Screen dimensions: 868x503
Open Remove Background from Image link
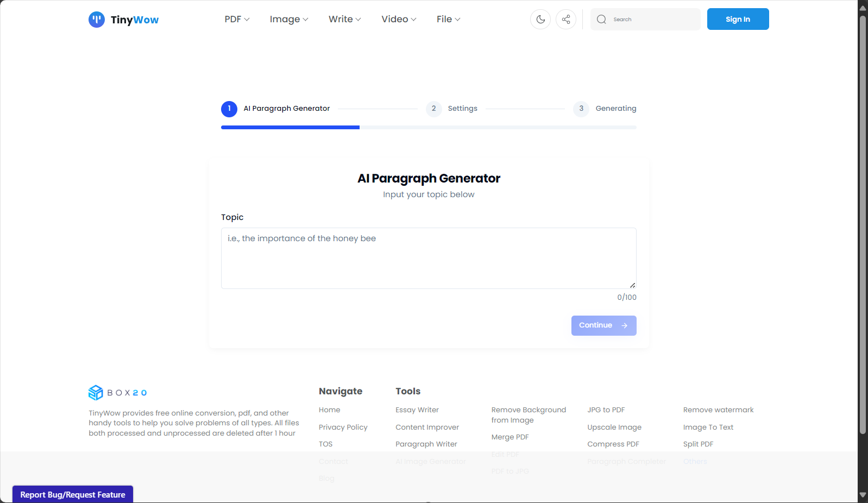click(x=529, y=415)
